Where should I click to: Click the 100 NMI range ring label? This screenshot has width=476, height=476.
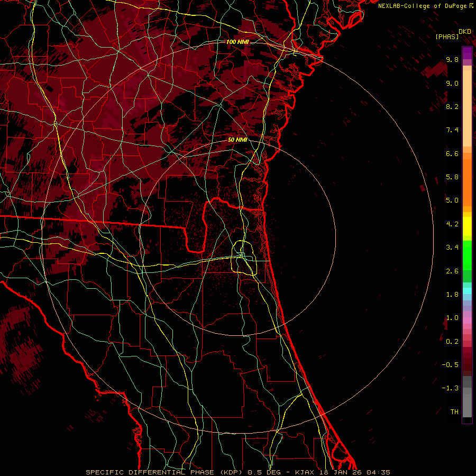[237, 42]
